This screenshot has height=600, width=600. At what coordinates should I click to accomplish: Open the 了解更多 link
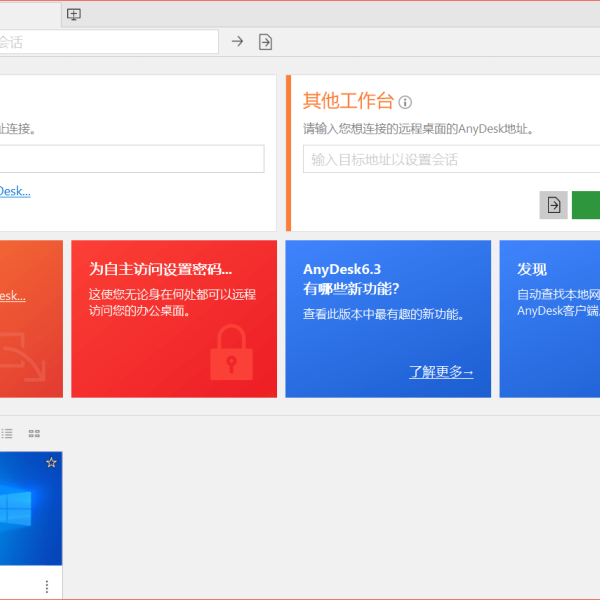pyautogui.click(x=441, y=372)
